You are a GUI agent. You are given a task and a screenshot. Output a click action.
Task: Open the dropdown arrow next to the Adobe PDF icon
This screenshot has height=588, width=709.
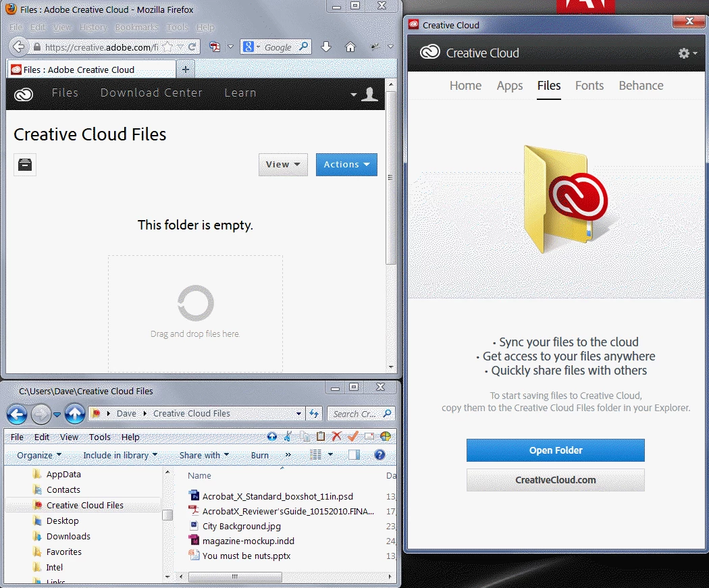pyautogui.click(x=230, y=47)
